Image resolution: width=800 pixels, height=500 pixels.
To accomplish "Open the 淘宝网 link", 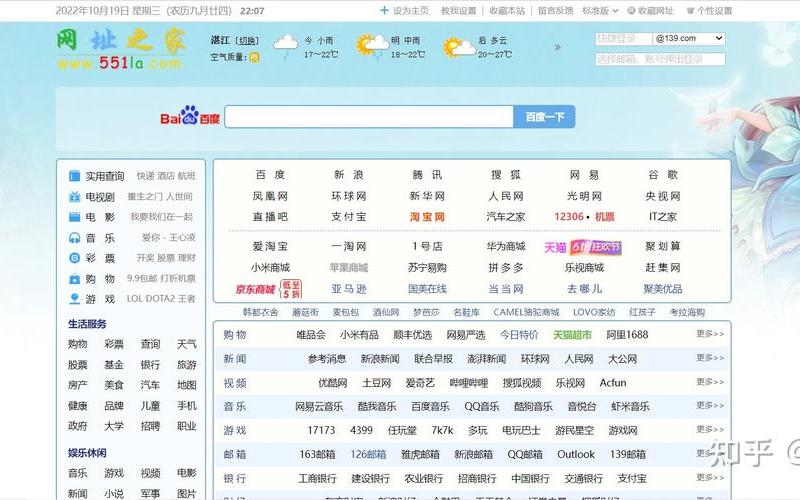I will click(x=427, y=217).
